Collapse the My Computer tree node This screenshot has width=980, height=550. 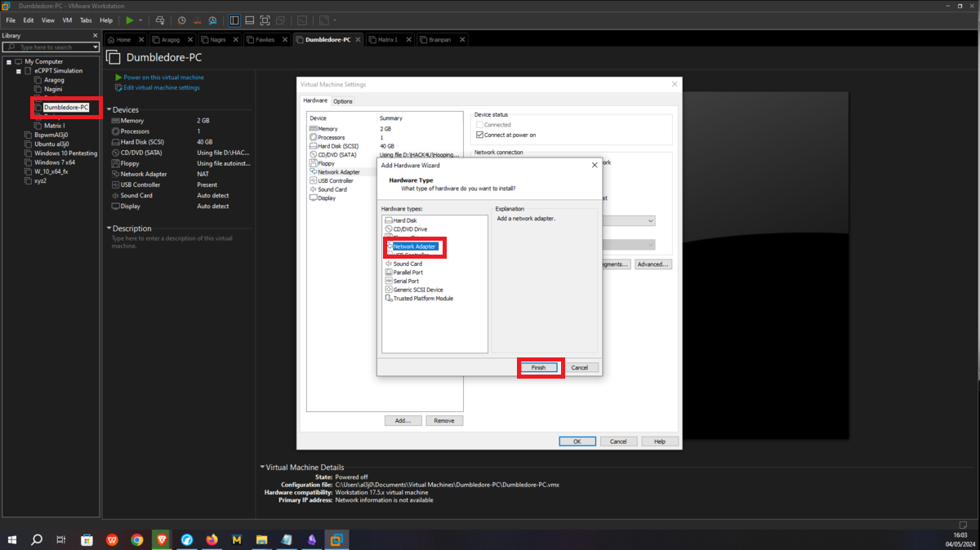pyautogui.click(x=9, y=61)
